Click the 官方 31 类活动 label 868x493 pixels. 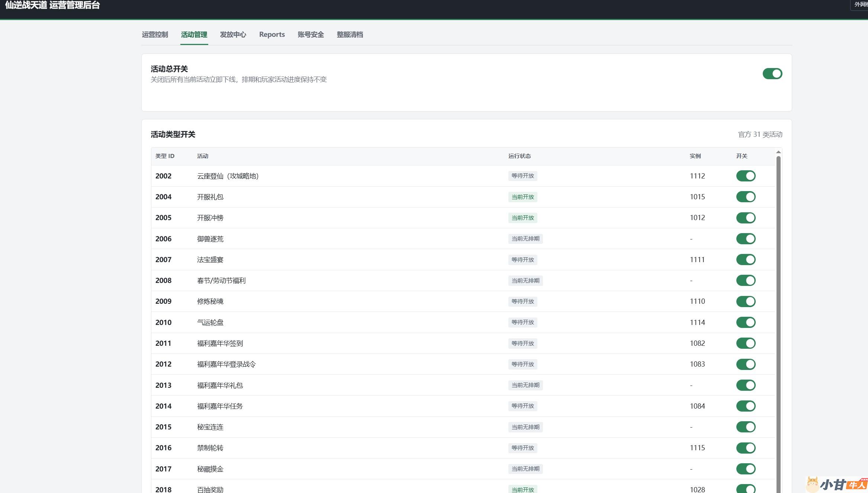click(x=760, y=135)
